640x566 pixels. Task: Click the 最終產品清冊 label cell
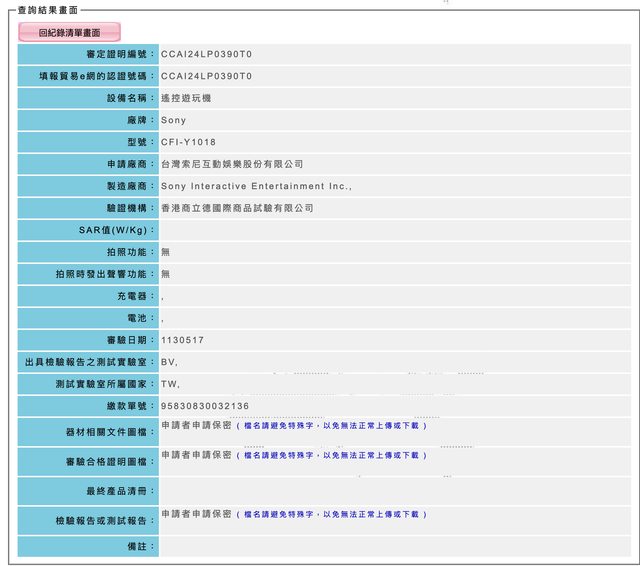pyautogui.click(x=88, y=491)
